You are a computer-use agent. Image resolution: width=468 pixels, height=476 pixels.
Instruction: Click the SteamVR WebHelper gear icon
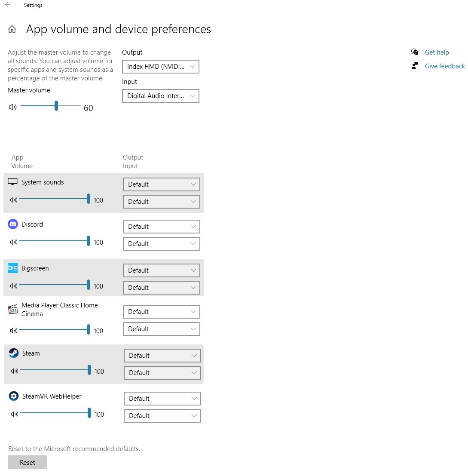pyautogui.click(x=14, y=396)
